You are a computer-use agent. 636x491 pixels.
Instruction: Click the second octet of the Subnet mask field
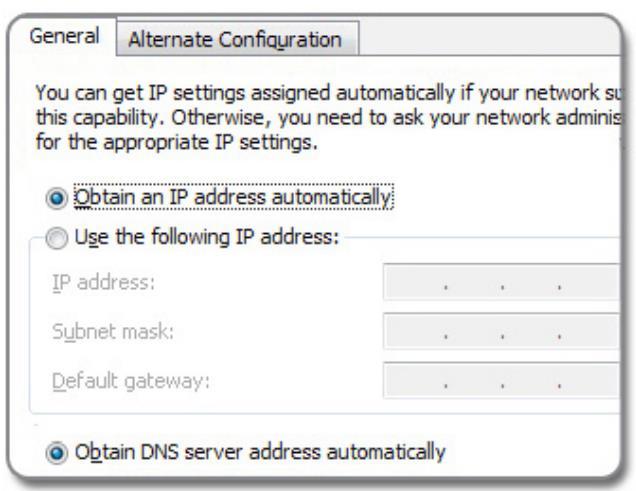[474, 331]
